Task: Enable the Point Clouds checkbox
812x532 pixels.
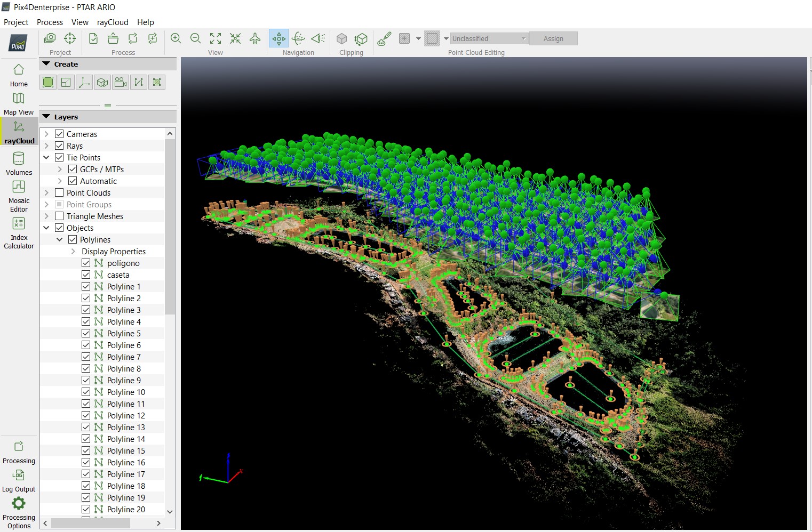Action: point(59,192)
